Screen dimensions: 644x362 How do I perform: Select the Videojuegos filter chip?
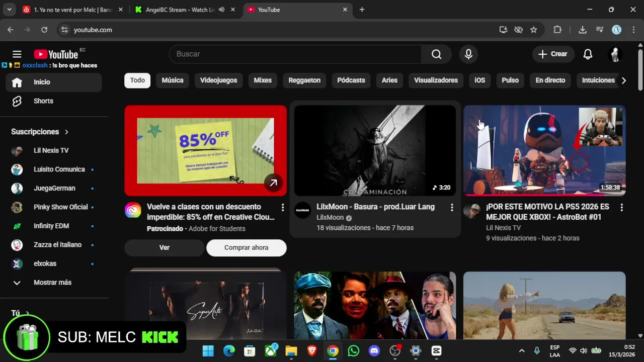tap(218, 80)
